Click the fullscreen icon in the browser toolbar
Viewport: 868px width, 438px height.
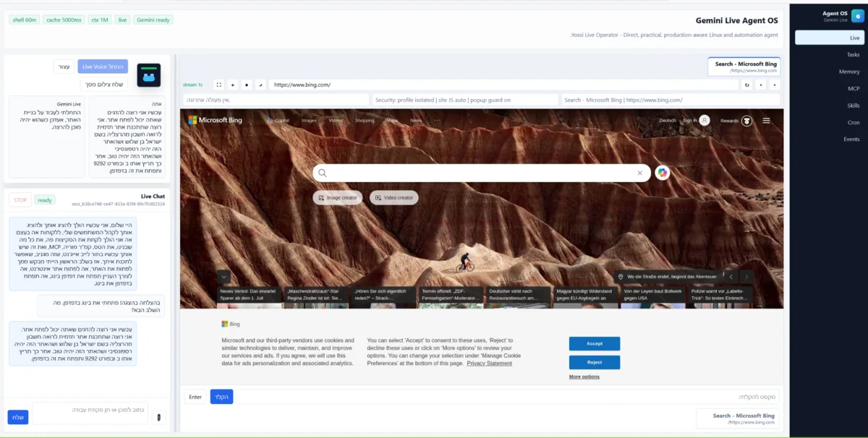pos(219,85)
